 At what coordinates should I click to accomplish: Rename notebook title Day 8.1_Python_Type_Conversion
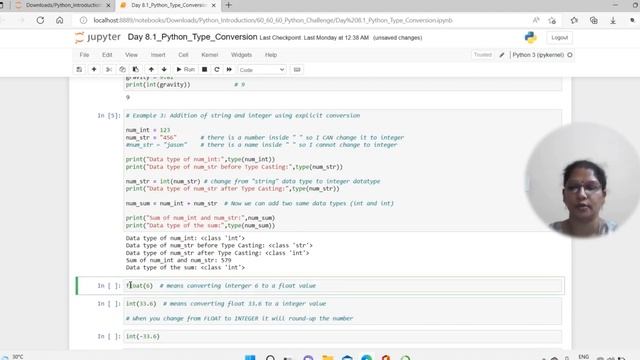(x=192, y=37)
